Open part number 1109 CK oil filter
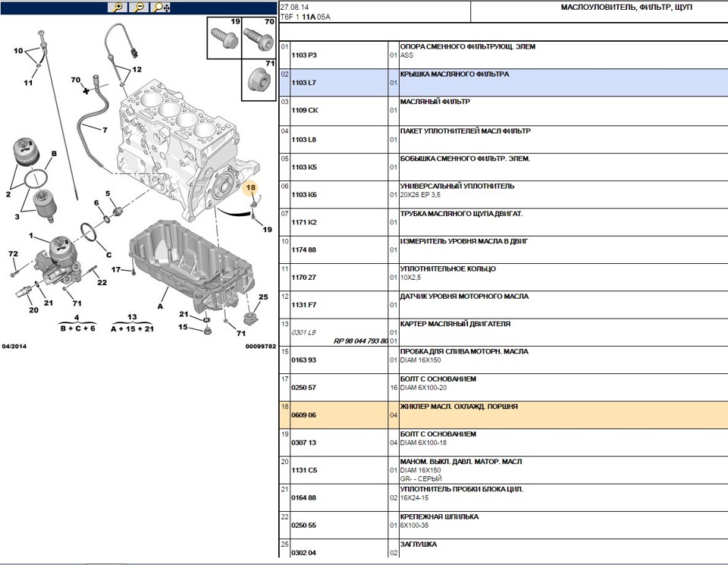The width and height of the screenshot is (728, 565). point(305,111)
